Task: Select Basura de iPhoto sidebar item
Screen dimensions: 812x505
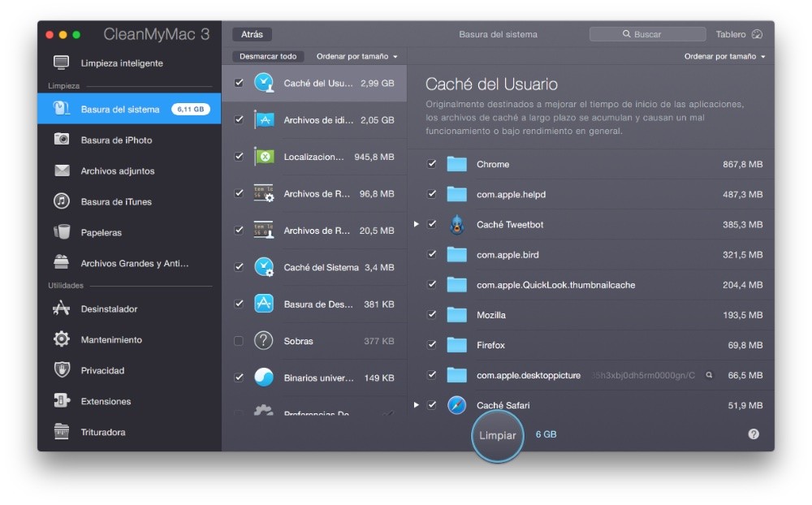Action: click(129, 140)
